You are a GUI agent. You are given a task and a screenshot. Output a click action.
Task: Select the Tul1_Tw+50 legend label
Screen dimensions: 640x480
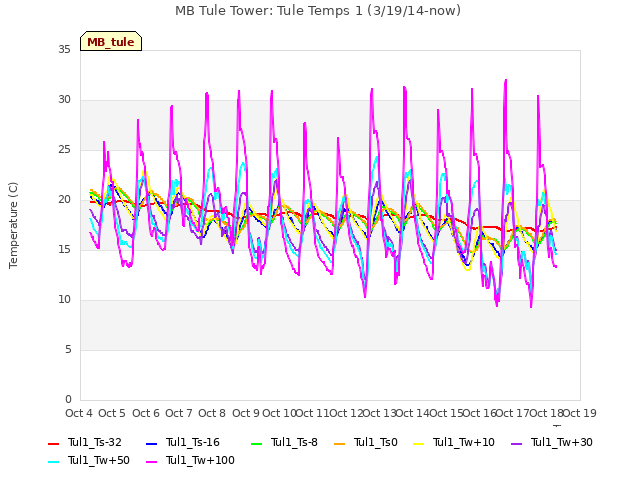coord(99,460)
